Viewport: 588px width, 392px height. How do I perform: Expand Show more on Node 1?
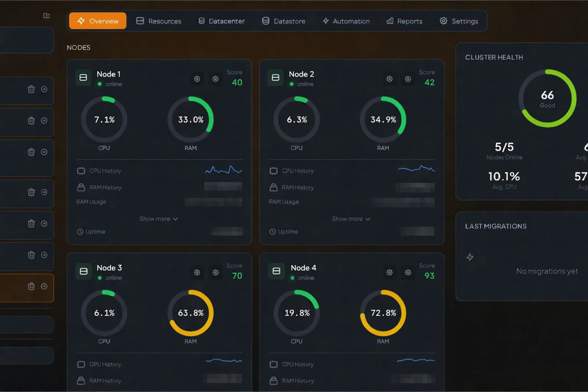[x=159, y=219]
